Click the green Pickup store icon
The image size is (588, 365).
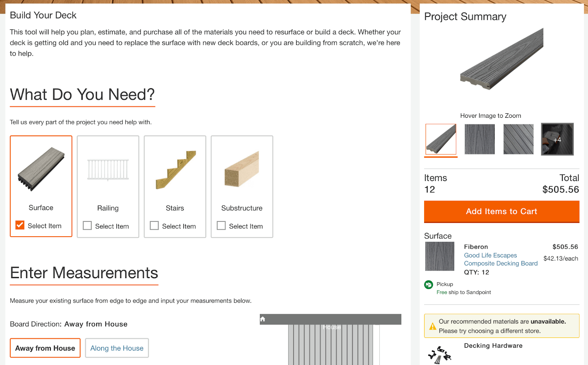(x=429, y=284)
